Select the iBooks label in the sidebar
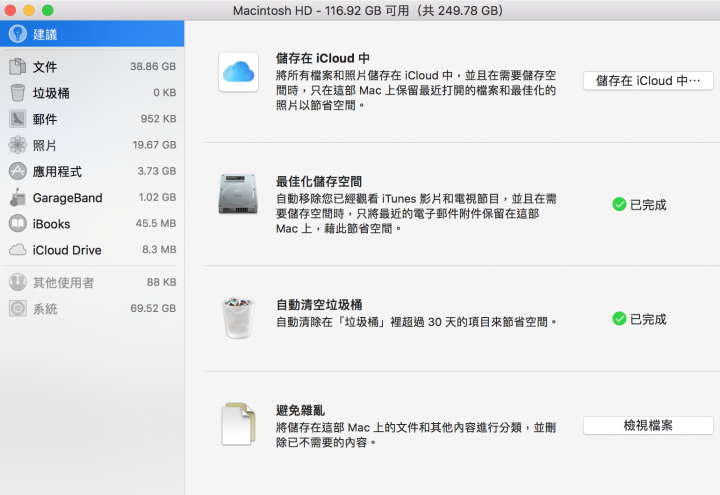This screenshot has height=495, width=720. point(51,224)
